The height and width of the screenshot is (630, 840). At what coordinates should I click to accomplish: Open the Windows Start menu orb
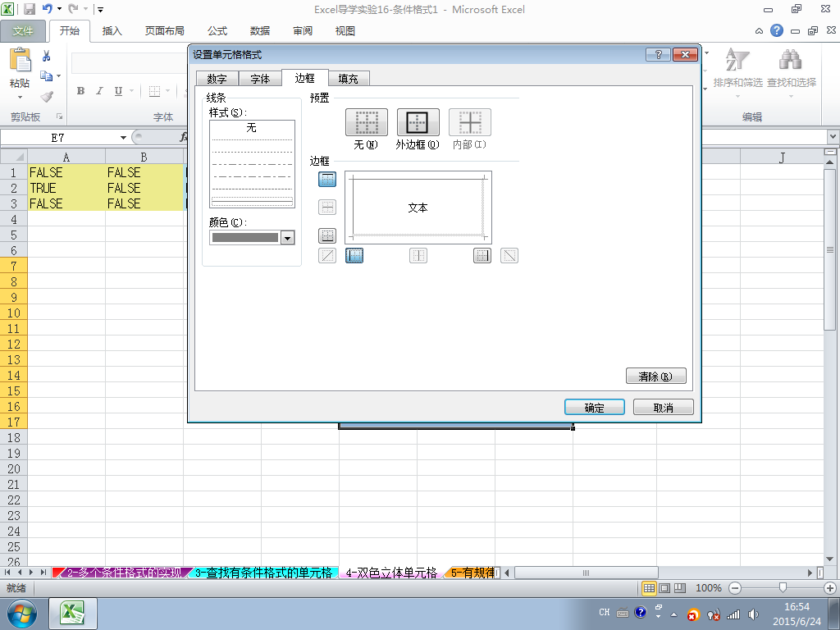coord(22,614)
